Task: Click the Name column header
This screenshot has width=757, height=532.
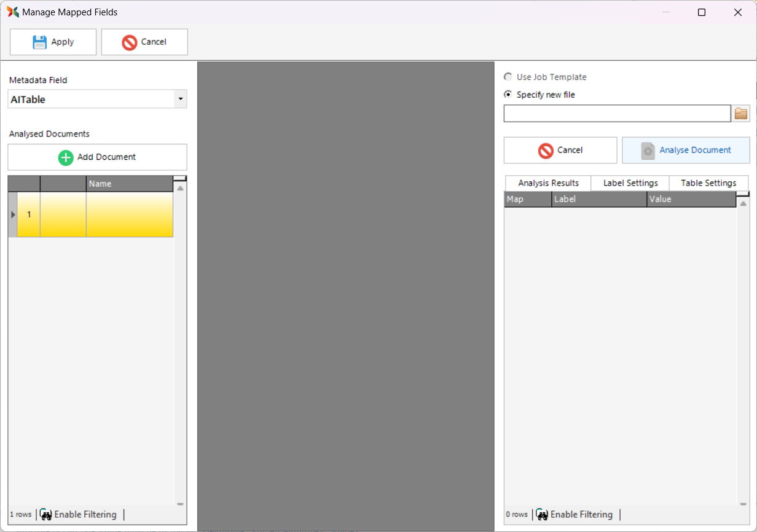Action: [129, 184]
